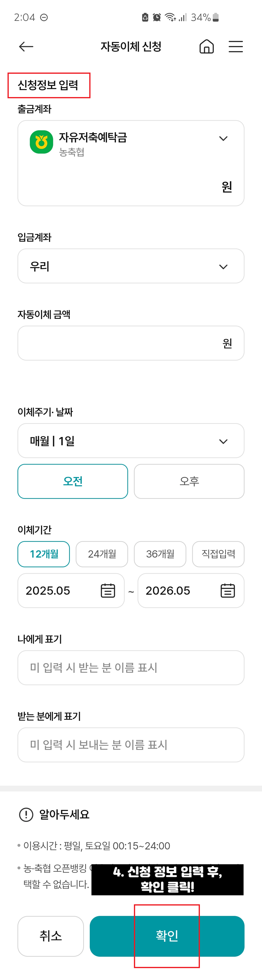Image resolution: width=262 pixels, height=980 pixels.
Task: Select 직접입력 for custom period entry
Action: click(x=218, y=554)
